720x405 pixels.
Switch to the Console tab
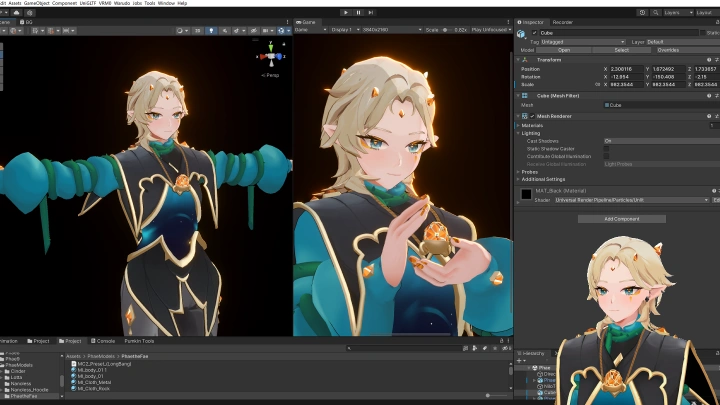coord(103,341)
